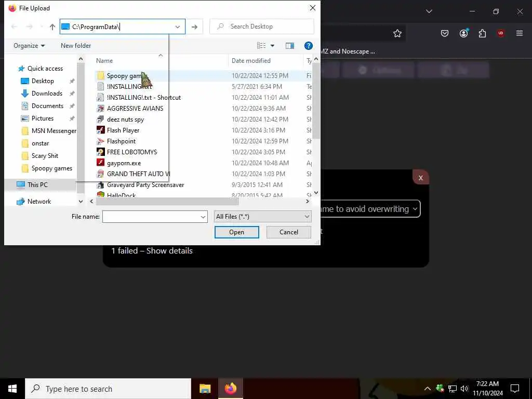Select the Flashpoint shortcut icon
The height and width of the screenshot is (399, 532).
100,141
